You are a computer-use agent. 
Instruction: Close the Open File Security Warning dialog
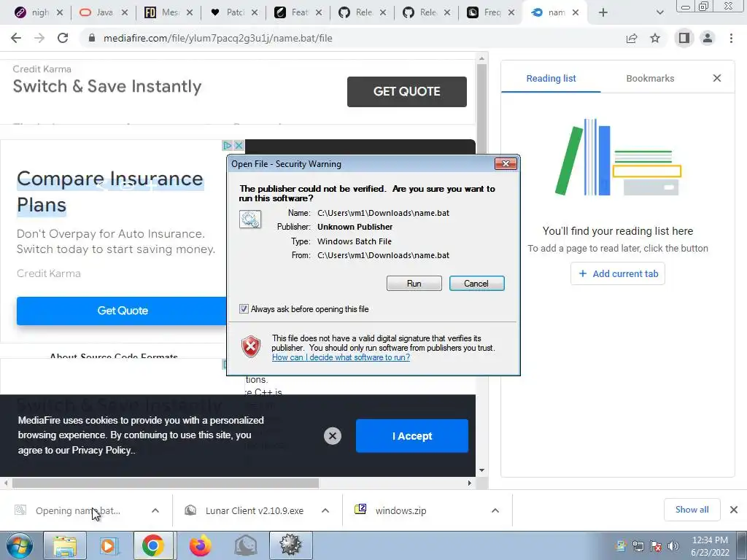tap(506, 164)
